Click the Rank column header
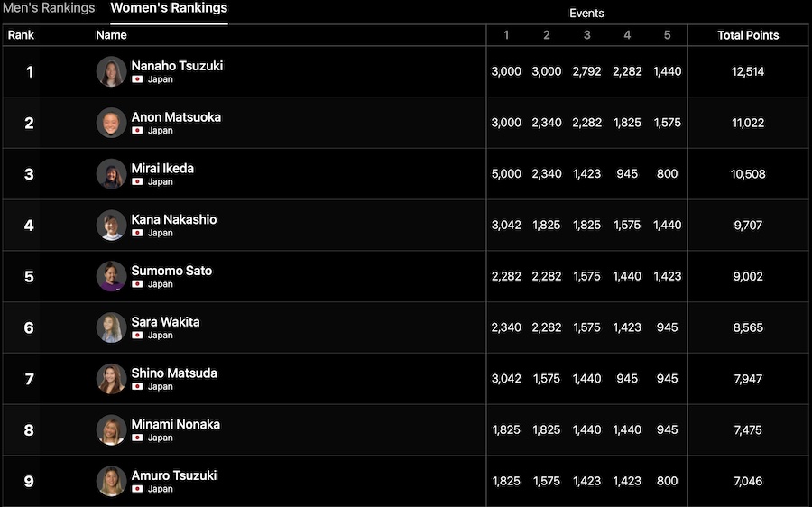The height and width of the screenshot is (507, 812). coord(22,35)
